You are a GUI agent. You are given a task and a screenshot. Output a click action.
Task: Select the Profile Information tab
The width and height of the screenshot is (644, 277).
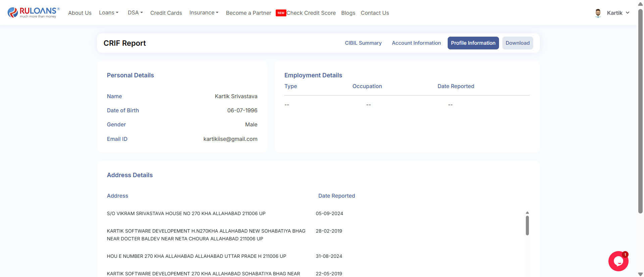click(x=473, y=43)
